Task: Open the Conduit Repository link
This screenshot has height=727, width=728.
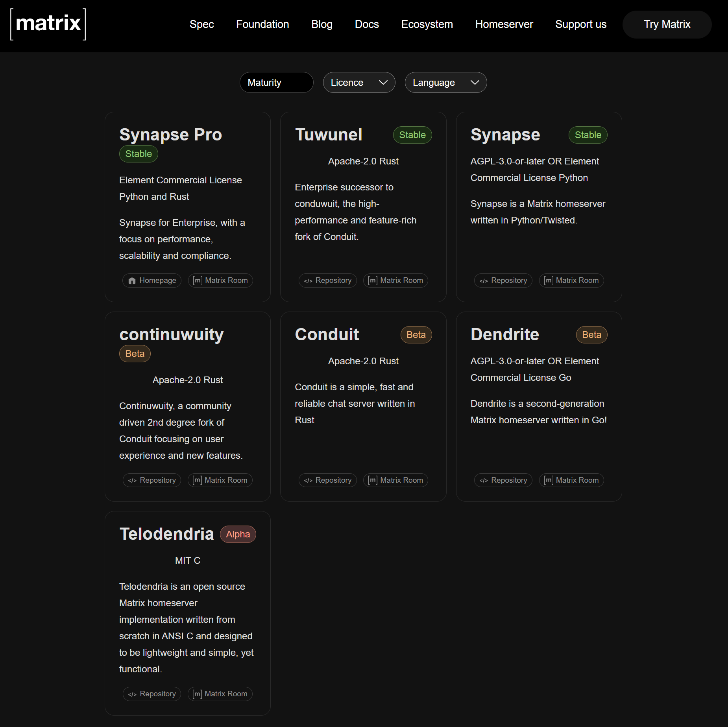Action: [327, 480]
